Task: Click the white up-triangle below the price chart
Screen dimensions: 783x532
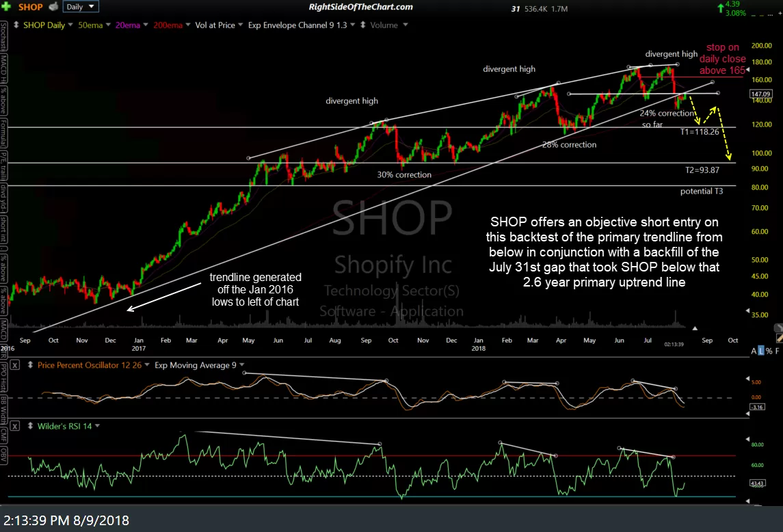Action: (695, 328)
